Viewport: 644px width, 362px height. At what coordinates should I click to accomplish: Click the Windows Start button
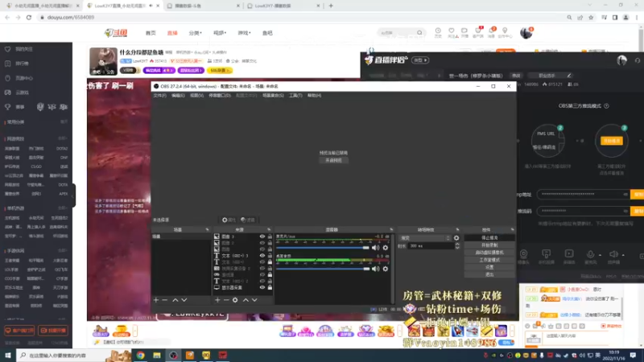(8, 355)
